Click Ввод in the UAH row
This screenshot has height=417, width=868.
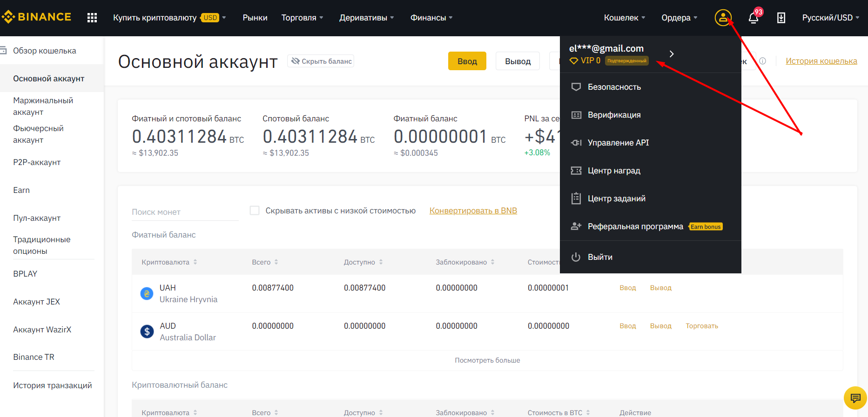[x=627, y=288]
